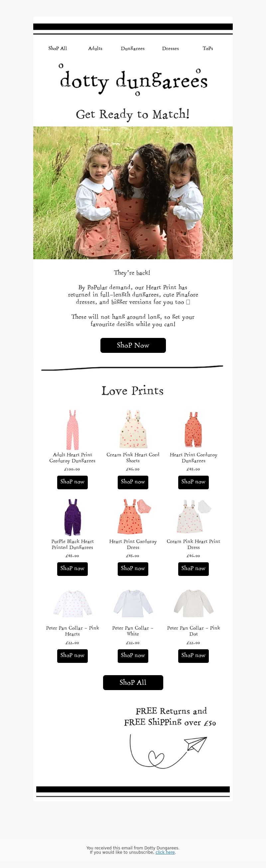Shop now for Heart Print Corduroy Dungarees
This screenshot has height=868, width=266.
pos(194,482)
